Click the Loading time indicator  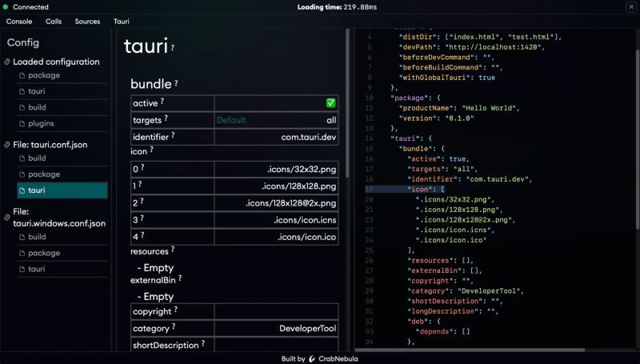tap(337, 7)
